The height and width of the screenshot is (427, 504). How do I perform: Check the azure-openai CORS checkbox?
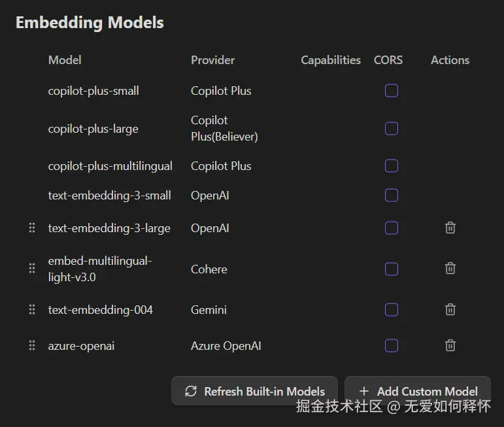(392, 345)
